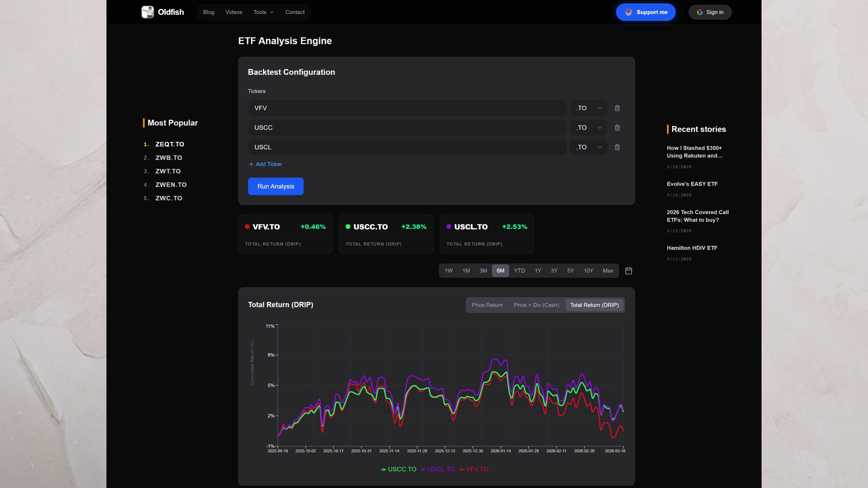Click the USCL ticker input field
Screen dimensions: 868x488
407,147
